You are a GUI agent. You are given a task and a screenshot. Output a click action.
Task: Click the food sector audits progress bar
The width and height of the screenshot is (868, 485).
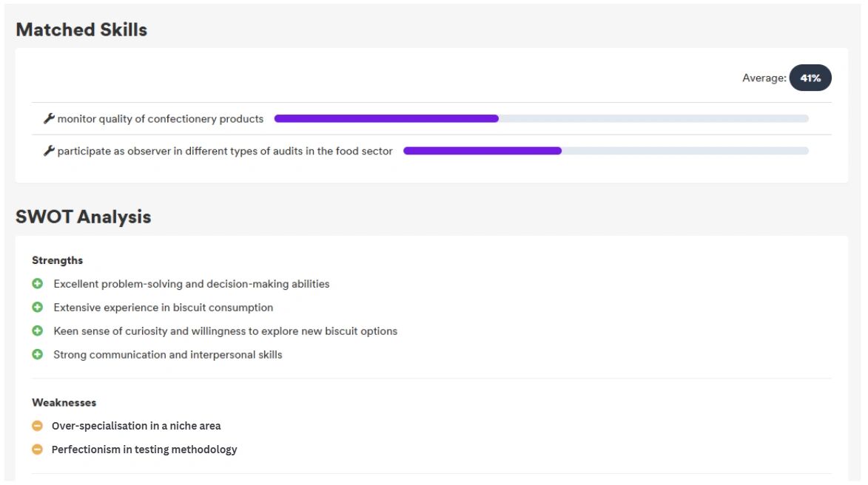(x=605, y=151)
